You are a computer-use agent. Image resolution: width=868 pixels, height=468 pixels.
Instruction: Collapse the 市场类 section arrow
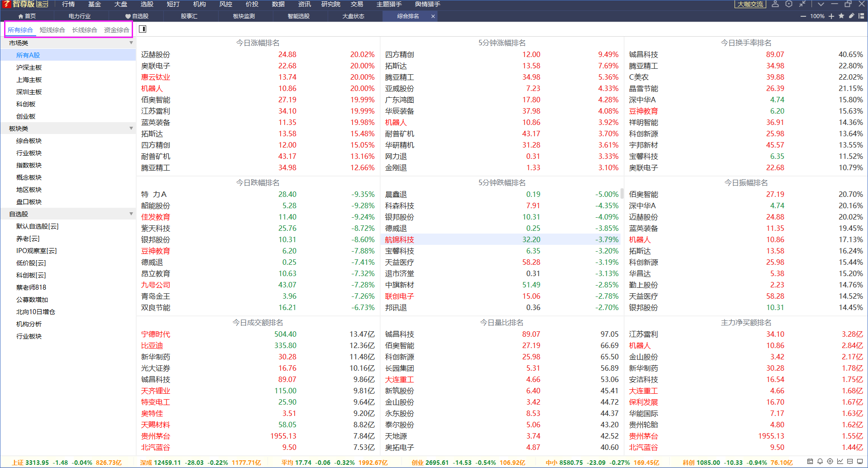point(131,43)
